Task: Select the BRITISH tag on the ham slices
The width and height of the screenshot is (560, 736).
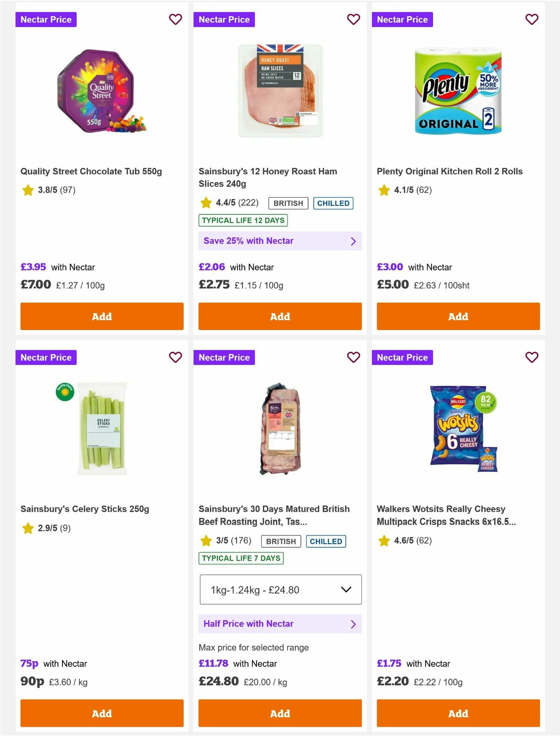Action: coord(288,203)
